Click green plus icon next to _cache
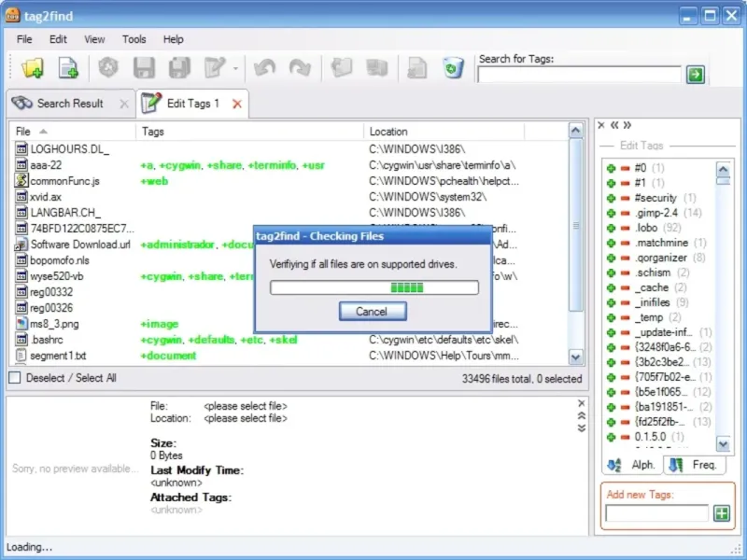The image size is (747, 560). (611, 287)
